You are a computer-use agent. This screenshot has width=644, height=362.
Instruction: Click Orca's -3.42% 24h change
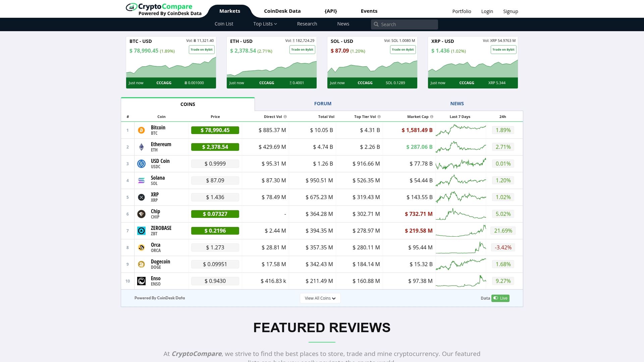click(503, 248)
